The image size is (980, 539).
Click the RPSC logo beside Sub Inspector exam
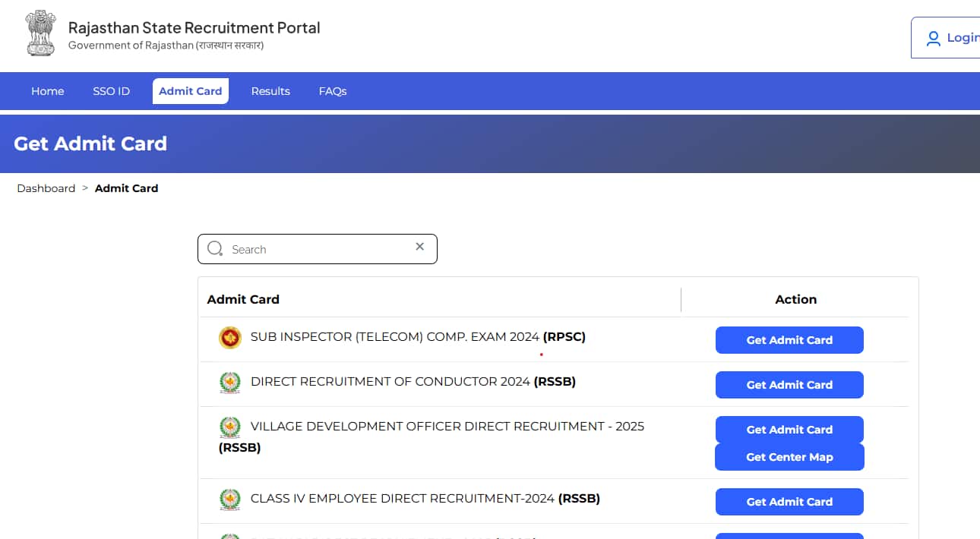pyautogui.click(x=229, y=338)
